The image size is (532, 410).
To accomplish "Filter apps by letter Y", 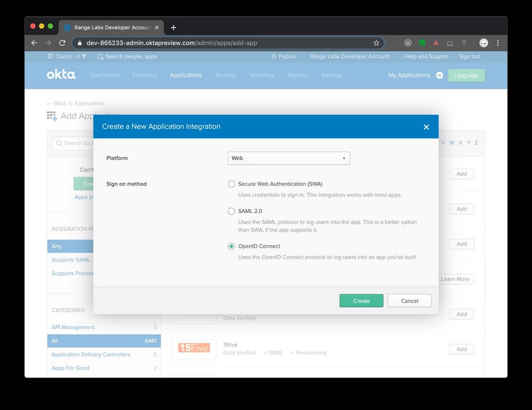I will click(469, 143).
